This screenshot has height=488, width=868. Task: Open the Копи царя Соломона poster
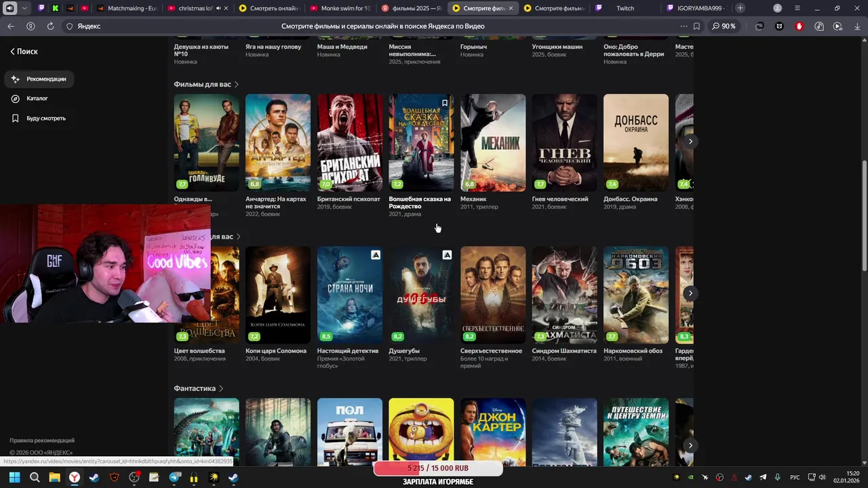pos(278,295)
